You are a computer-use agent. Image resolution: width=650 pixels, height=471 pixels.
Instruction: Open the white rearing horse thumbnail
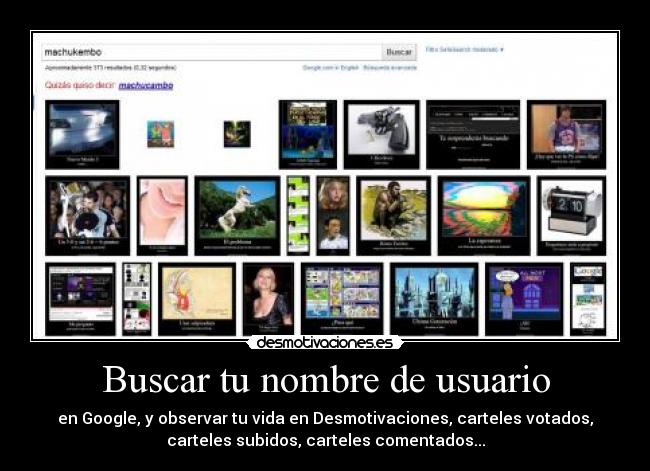coord(237,216)
